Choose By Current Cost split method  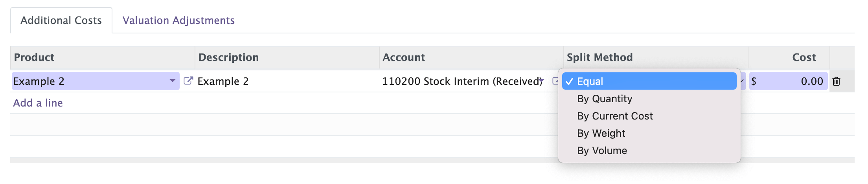point(615,116)
